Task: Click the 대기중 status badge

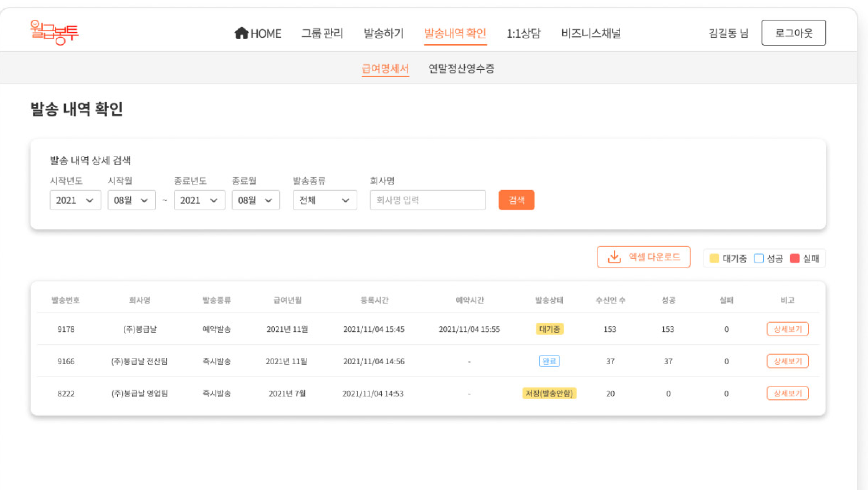Action: [x=550, y=329]
